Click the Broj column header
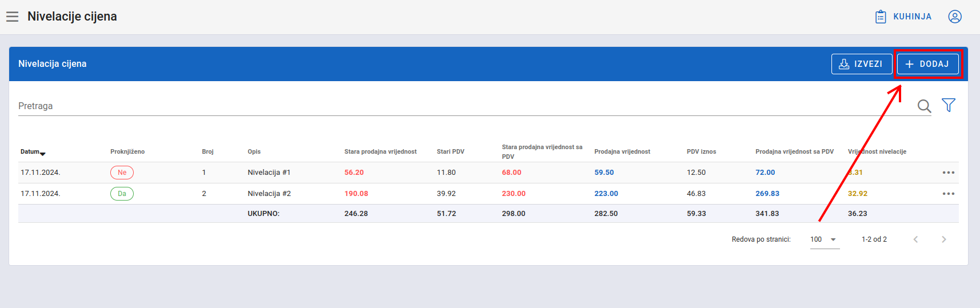This screenshot has width=980, height=308. click(207, 152)
